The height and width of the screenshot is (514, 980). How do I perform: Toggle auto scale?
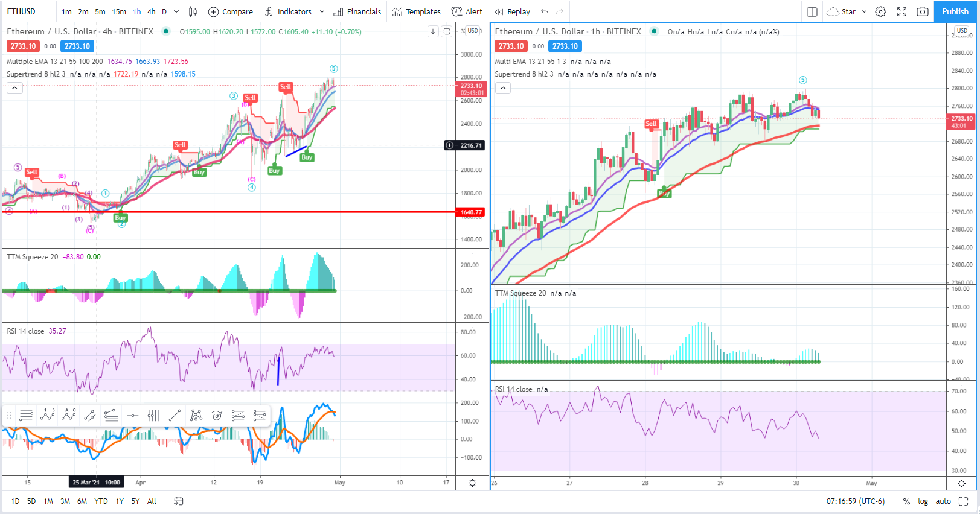coord(943,501)
